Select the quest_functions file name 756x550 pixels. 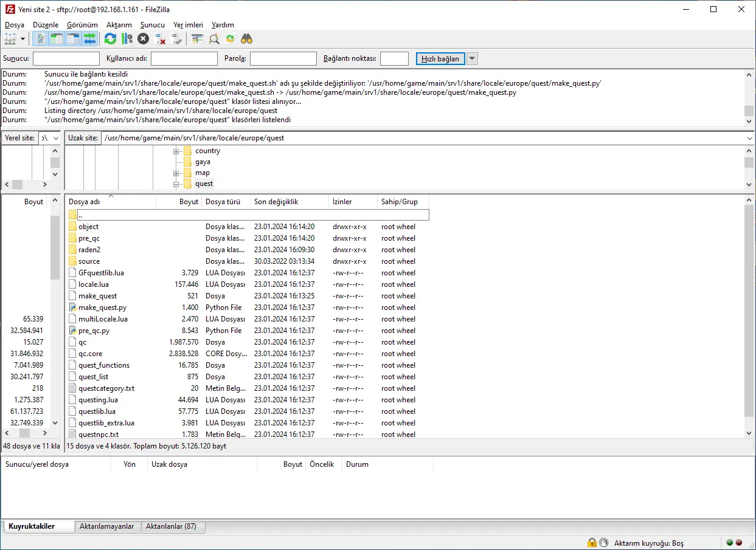point(104,365)
